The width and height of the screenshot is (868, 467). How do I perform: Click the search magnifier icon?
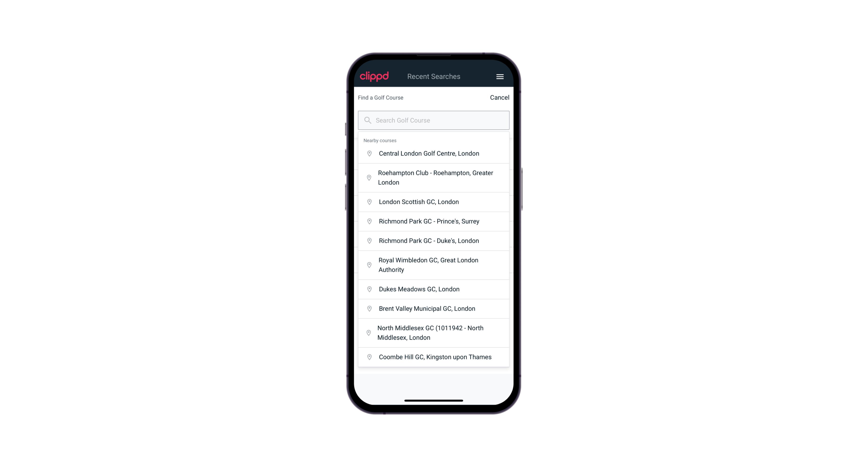[x=367, y=120]
